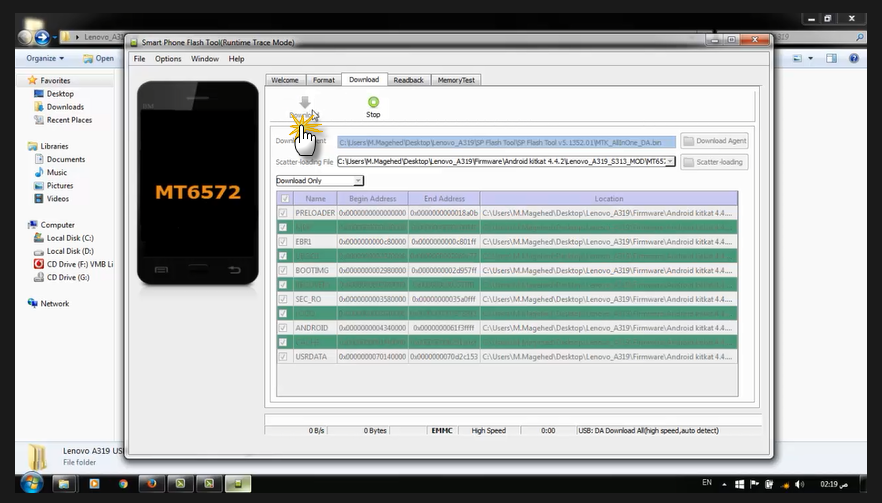Toggle the SEC_RO row checkbox
Viewport: 882px width, 503px height.
pyautogui.click(x=283, y=299)
